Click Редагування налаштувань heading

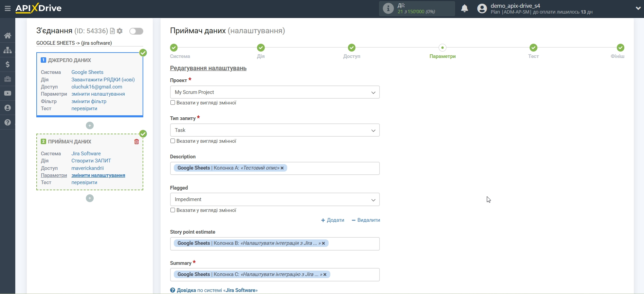point(208,68)
